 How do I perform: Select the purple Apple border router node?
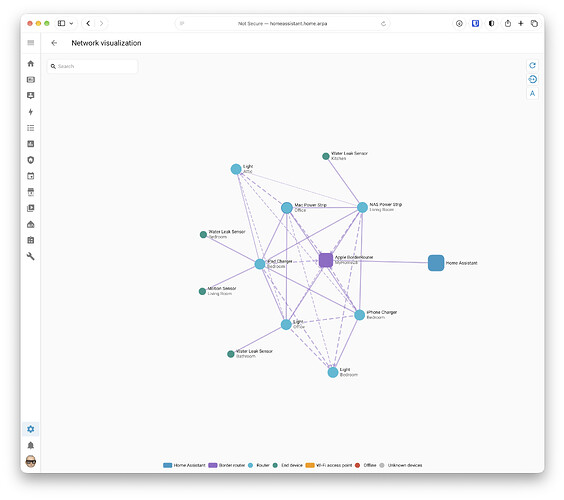(x=326, y=260)
